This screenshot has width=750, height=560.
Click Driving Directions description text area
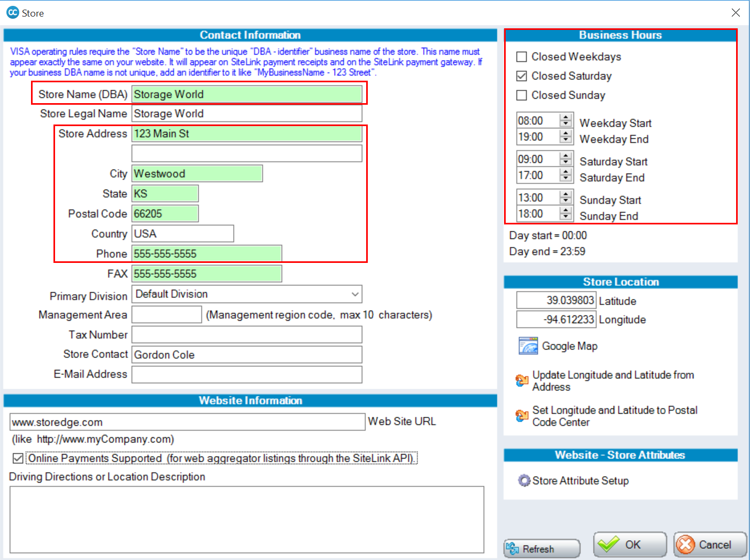(247, 519)
